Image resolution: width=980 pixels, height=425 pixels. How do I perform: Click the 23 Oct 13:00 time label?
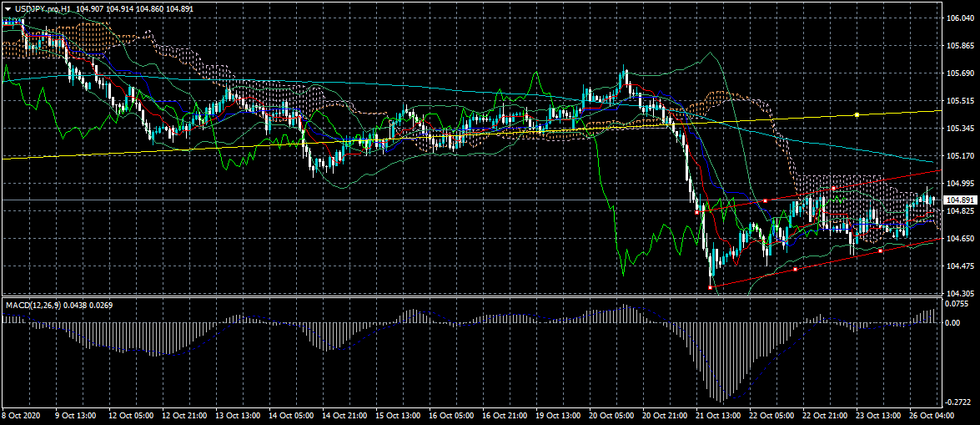(x=879, y=416)
